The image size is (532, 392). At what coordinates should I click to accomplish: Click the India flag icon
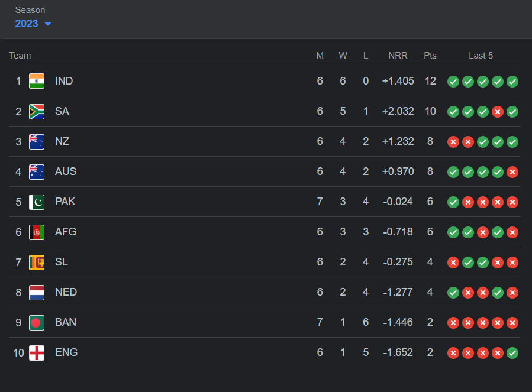click(37, 81)
